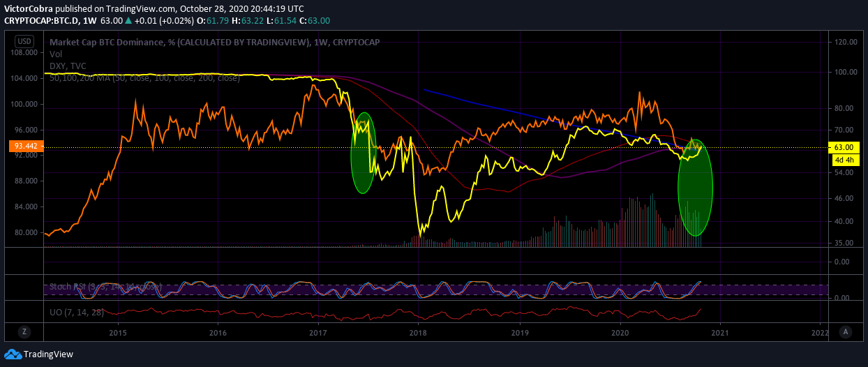The width and height of the screenshot is (868, 367).
Task: Click the 2019 time axis label
Action: [x=519, y=332]
